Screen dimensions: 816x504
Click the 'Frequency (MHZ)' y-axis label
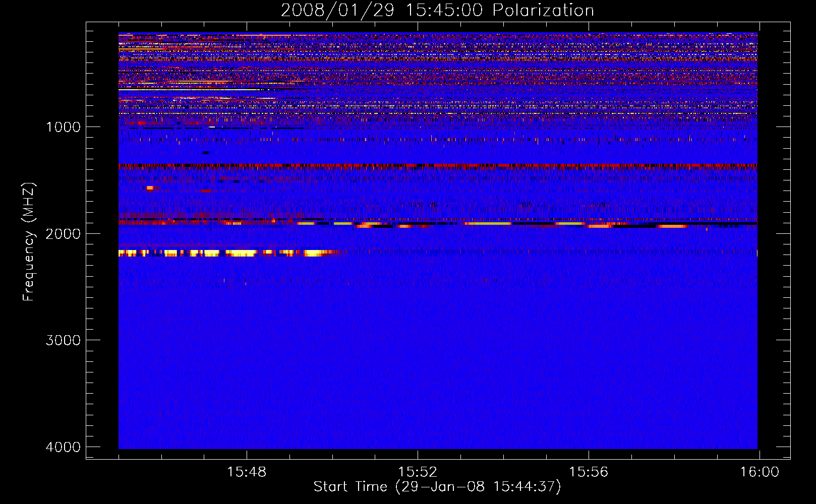point(29,242)
